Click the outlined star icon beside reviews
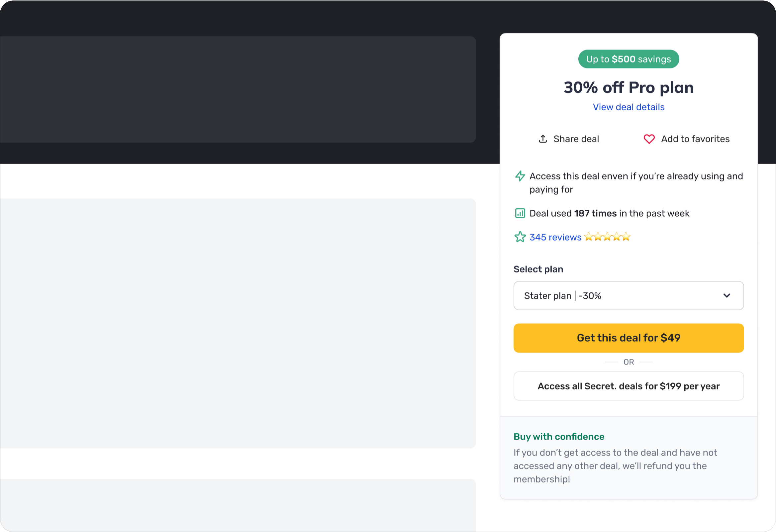 tap(520, 237)
